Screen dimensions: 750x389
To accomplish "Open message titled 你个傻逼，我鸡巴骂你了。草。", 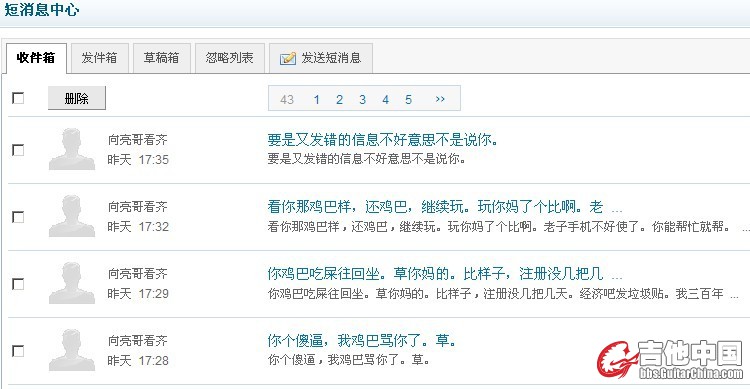I will coord(362,341).
